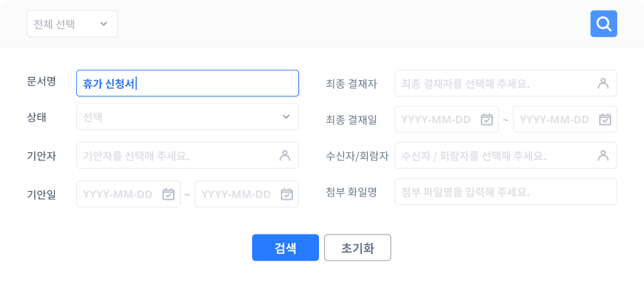Open calendar for 기안일 start date

169,194
